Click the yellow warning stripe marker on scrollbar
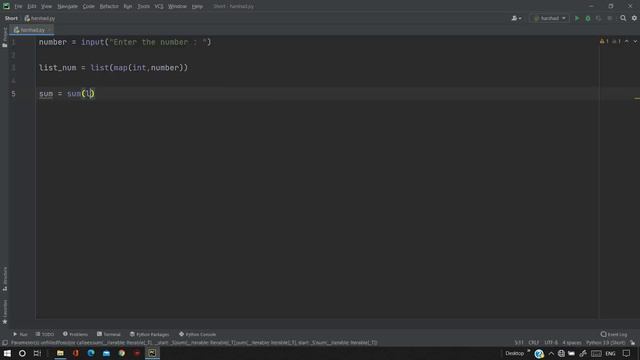The width and height of the screenshot is (640, 360). click(x=637, y=98)
